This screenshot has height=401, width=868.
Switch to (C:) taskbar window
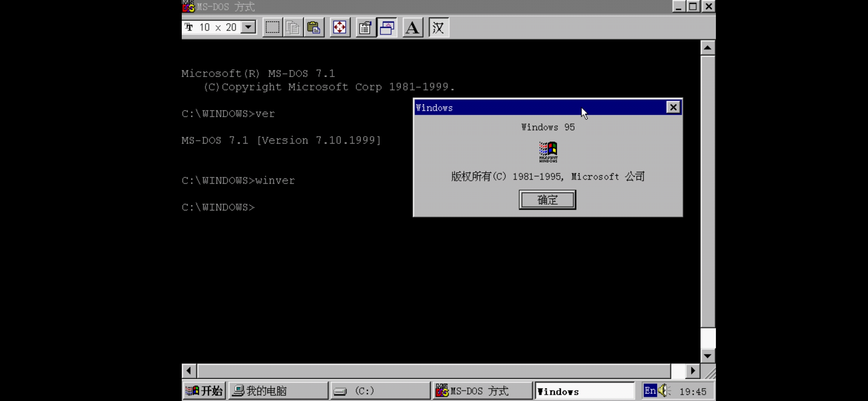point(380,391)
